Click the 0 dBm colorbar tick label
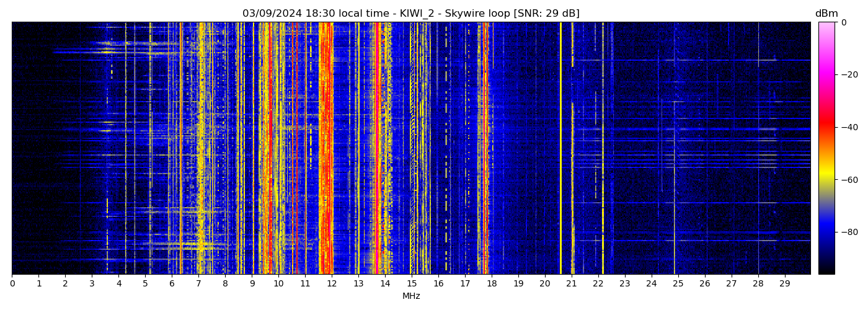The image size is (868, 310). [843, 22]
